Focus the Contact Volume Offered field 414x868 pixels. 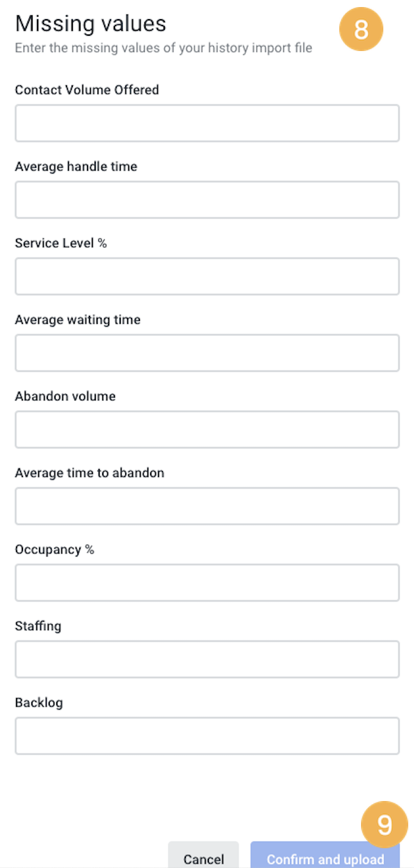pos(207,123)
